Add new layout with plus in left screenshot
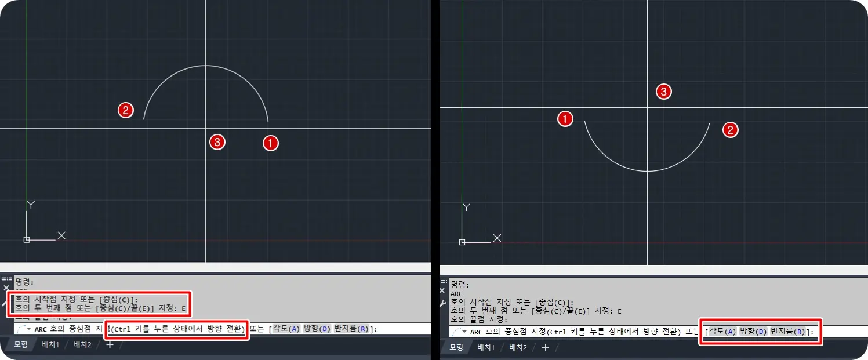 click(x=110, y=344)
